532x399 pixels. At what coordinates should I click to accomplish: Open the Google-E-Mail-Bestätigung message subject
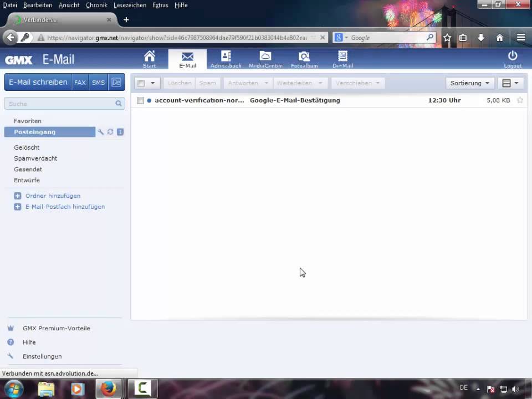(295, 100)
